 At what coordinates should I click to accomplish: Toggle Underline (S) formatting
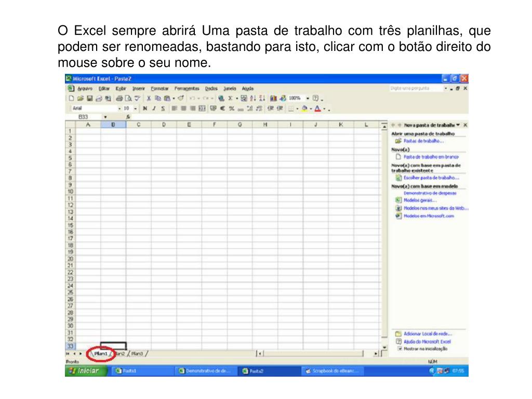(163, 108)
